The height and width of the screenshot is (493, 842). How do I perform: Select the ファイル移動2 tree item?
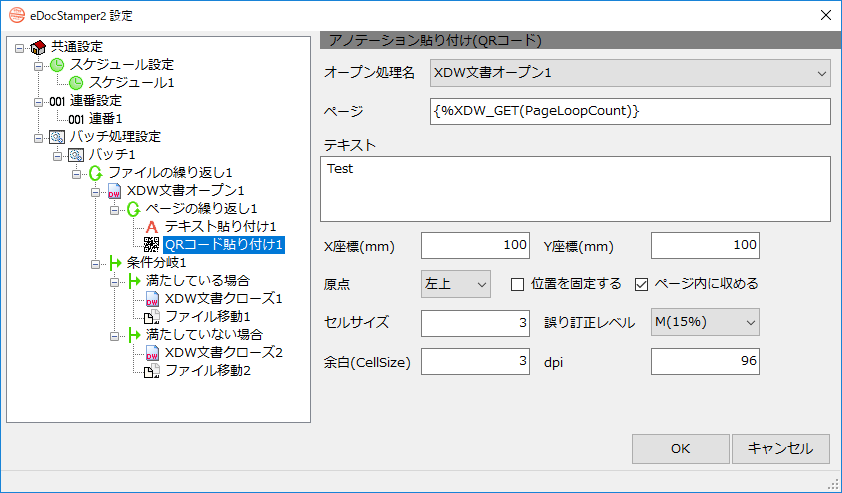pos(207,371)
